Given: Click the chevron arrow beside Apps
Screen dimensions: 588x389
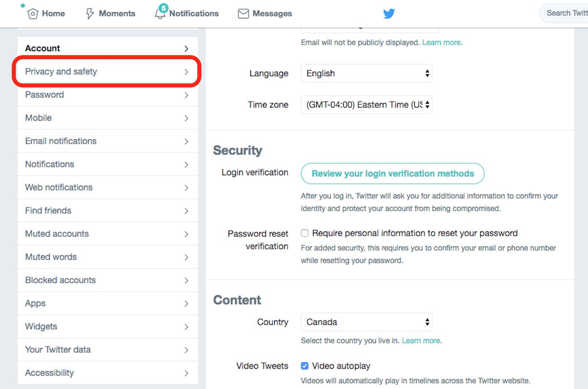Looking at the screenshot, I should pos(186,304).
